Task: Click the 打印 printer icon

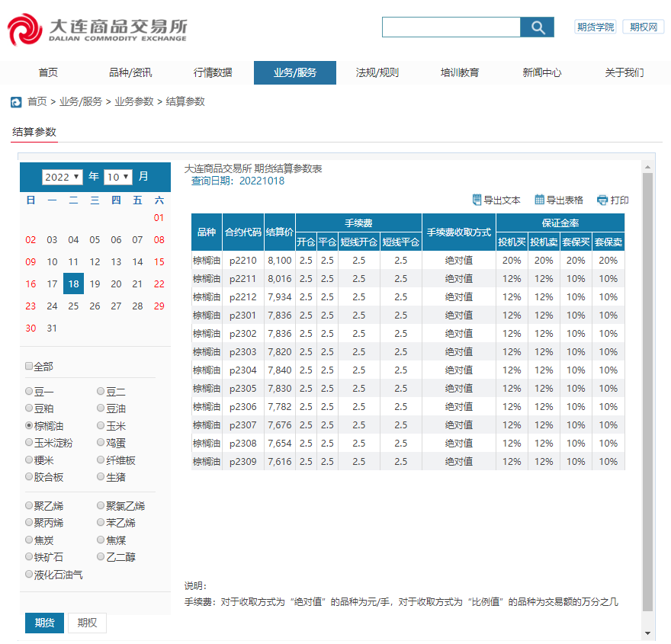Action: tap(602, 200)
